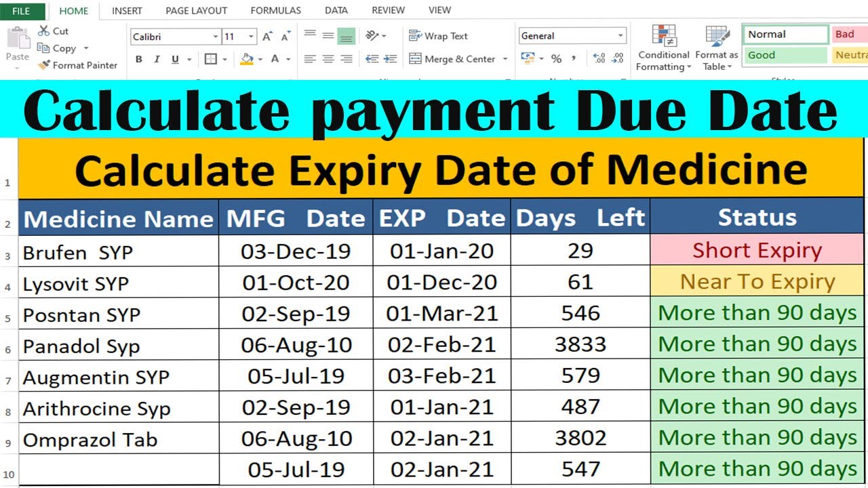868x488 pixels.
Task: Open the font size 11 dropdown
Action: 252,37
